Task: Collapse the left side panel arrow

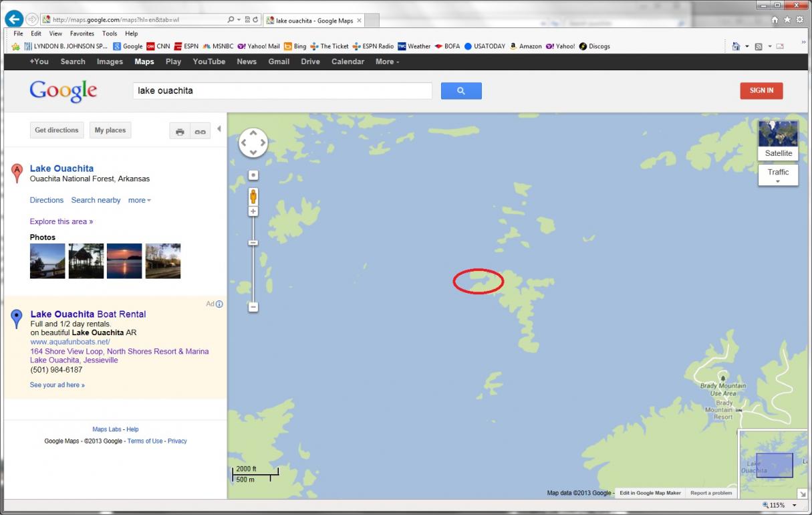Action: click(219, 129)
